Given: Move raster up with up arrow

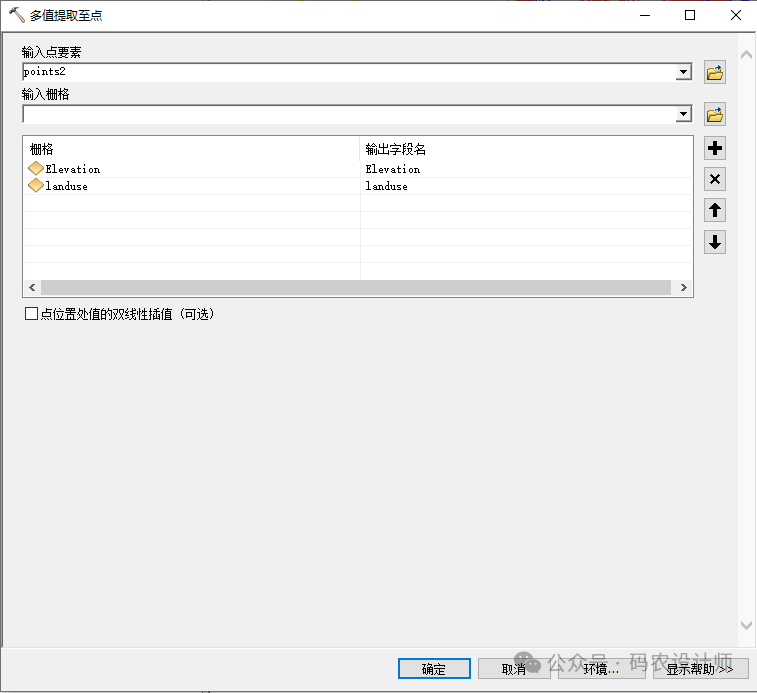Looking at the screenshot, I should 714,211.
